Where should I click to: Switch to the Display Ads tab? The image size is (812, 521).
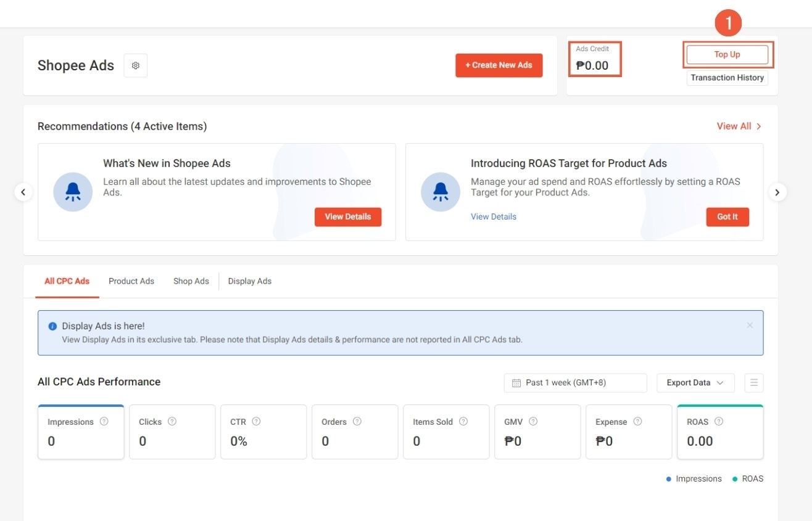[x=250, y=281]
